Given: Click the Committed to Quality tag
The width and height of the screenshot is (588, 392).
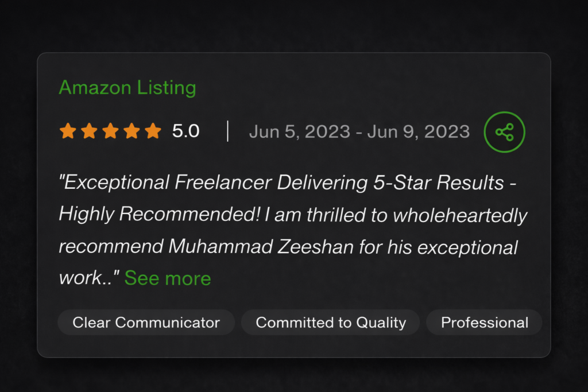Looking at the screenshot, I should pyautogui.click(x=331, y=323).
